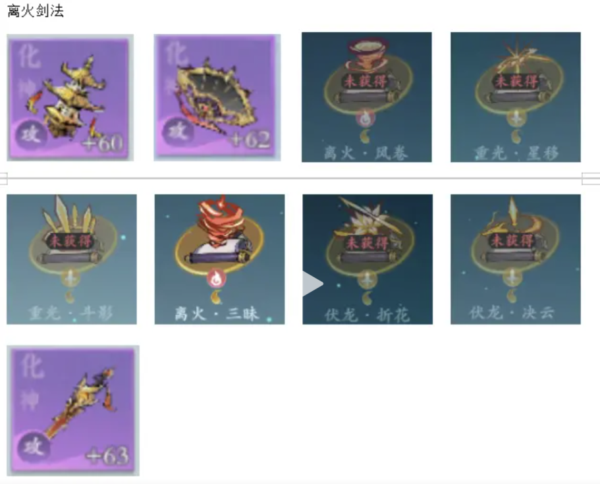Click the fire element badge on 离火·三昧
Viewport: 600px width, 484px height.
coord(216,279)
